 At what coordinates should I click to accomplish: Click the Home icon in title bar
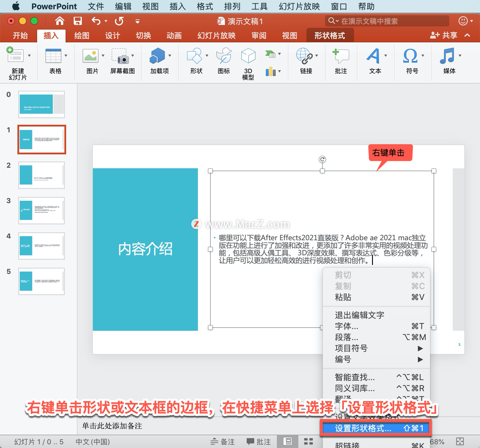point(60,21)
